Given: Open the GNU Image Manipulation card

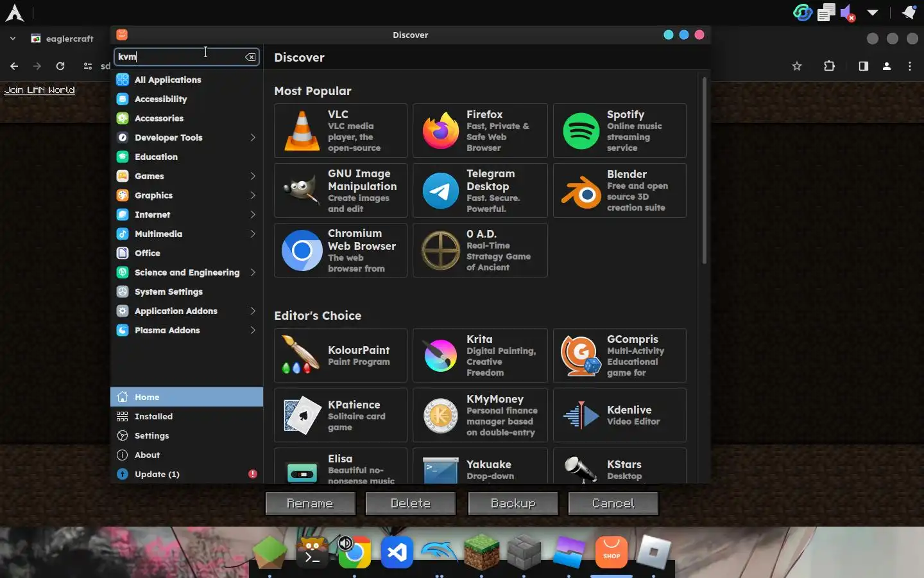Looking at the screenshot, I should [341, 190].
